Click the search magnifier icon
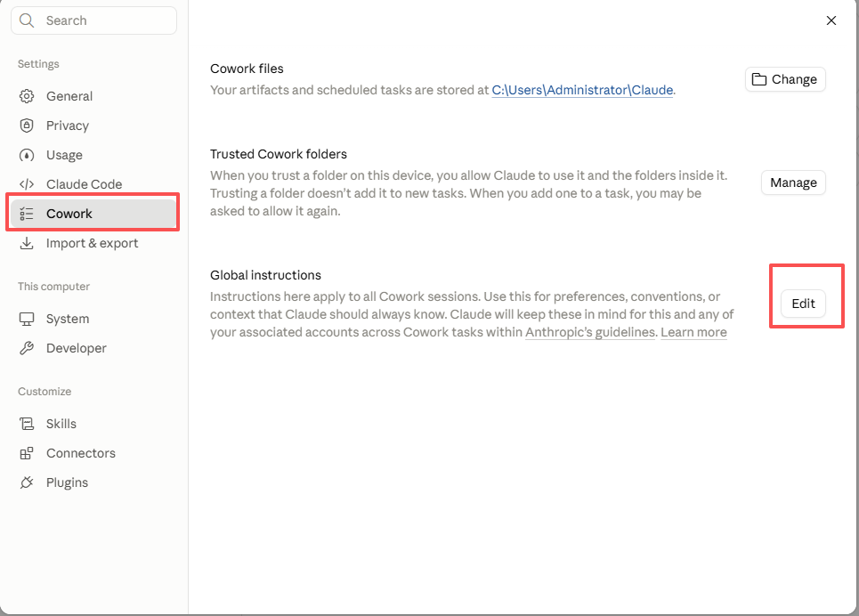The height and width of the screenshot is (616, 859). click(x=27, y=20)
